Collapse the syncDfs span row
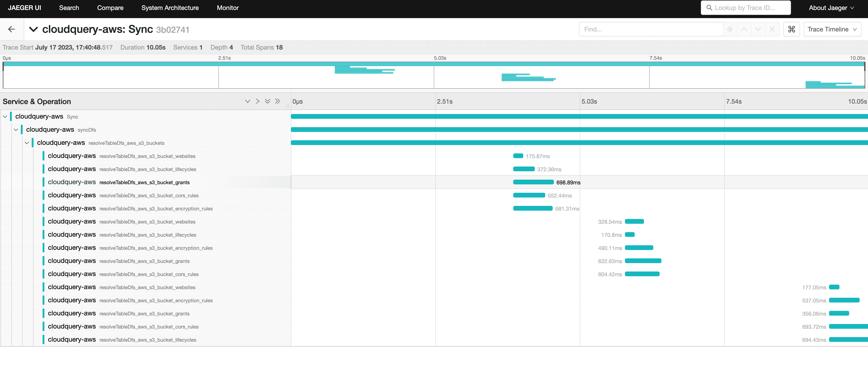Image resolution: width=868 pixels, height=381 pixels. click(16, 130)
